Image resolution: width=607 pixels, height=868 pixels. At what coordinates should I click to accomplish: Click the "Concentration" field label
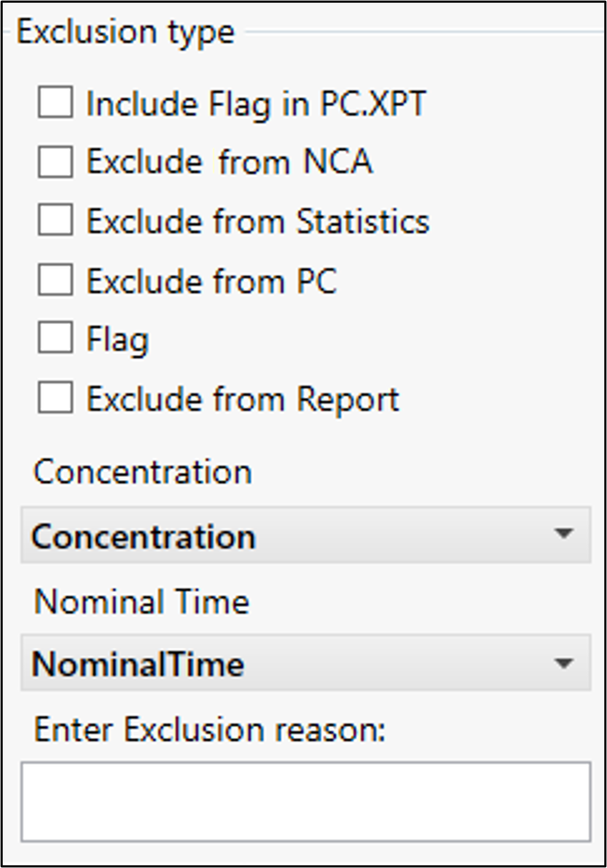point(141,472)
